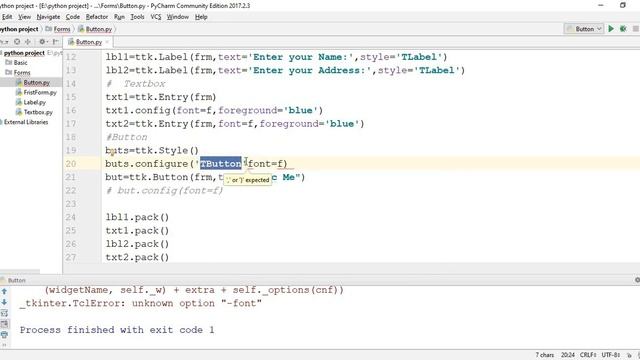Open Project panel settings gear menu
640x360 pixels.
[42, 42]
